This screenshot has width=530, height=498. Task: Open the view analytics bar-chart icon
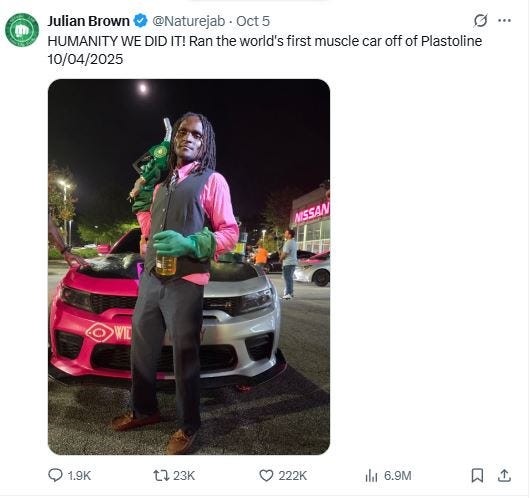point(371,476)
